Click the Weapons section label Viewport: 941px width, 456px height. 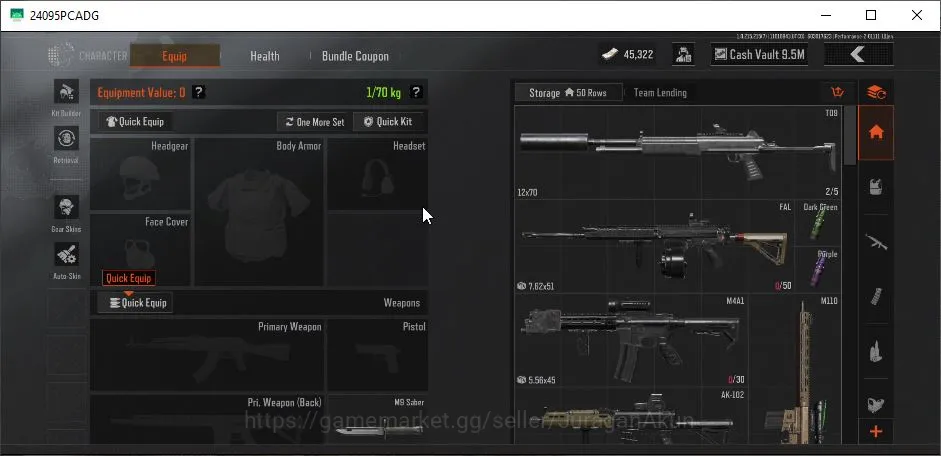click(x=401, y=303)
